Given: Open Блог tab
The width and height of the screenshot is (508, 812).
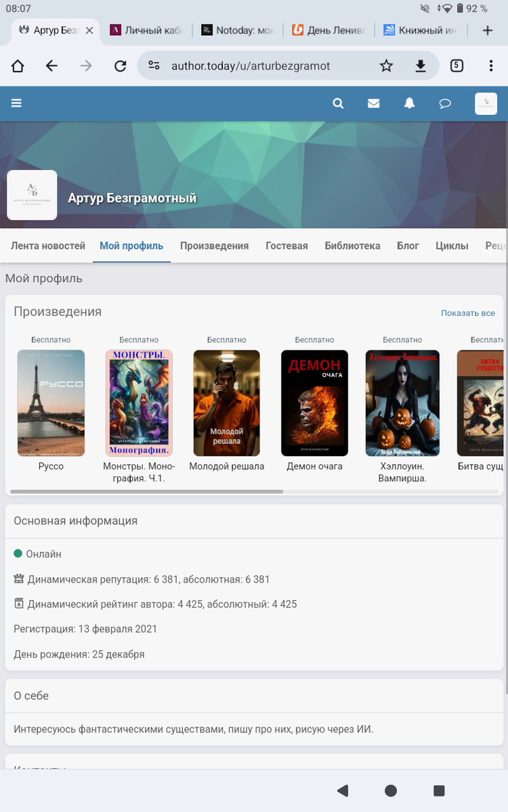Looking at the screenshot, I should point(408,246).
